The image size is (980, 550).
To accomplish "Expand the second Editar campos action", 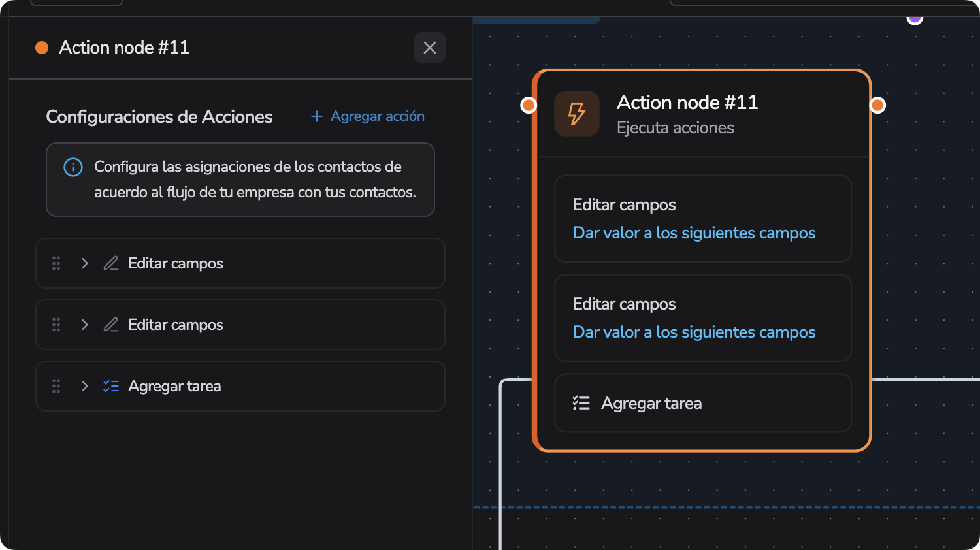I will point(84,325).
